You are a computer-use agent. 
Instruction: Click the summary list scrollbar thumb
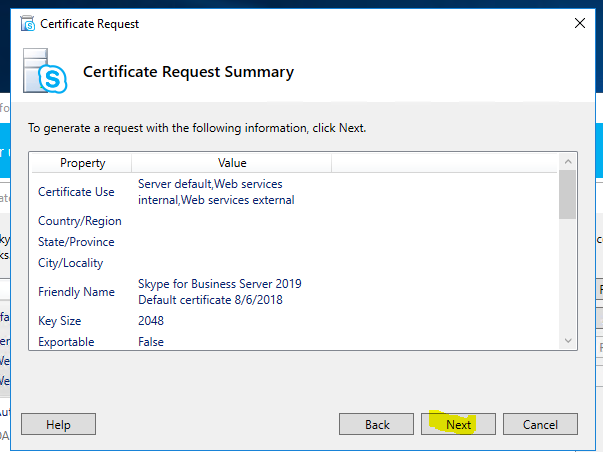568,195
